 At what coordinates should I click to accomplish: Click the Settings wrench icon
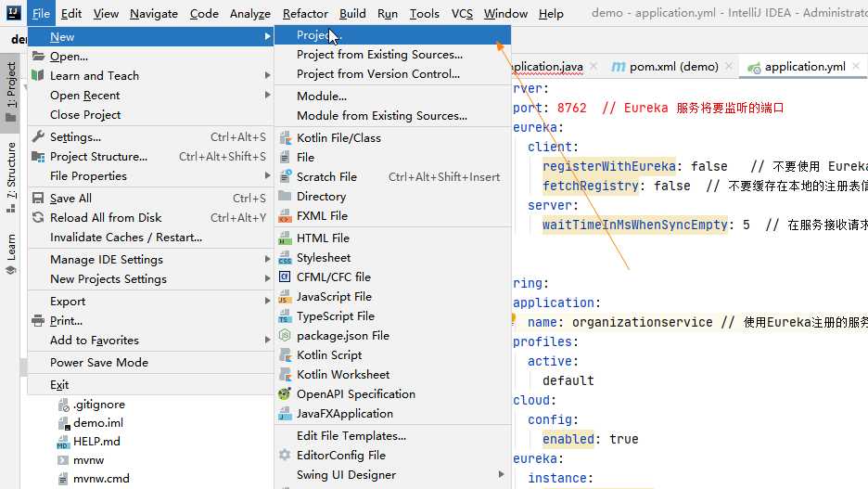(x=38, y=137)
